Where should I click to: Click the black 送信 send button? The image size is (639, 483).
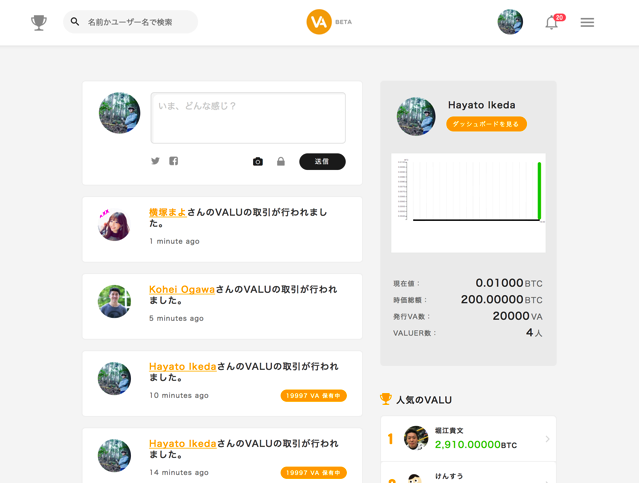coord(322,161)
